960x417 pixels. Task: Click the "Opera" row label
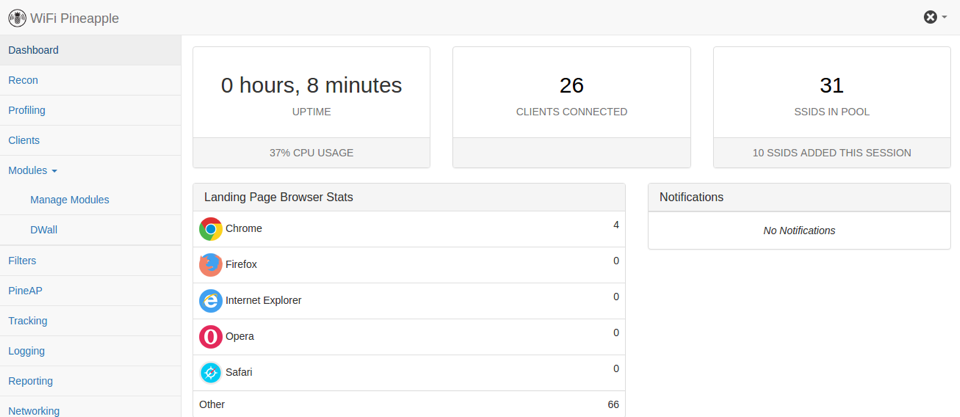tap(239, 337)
